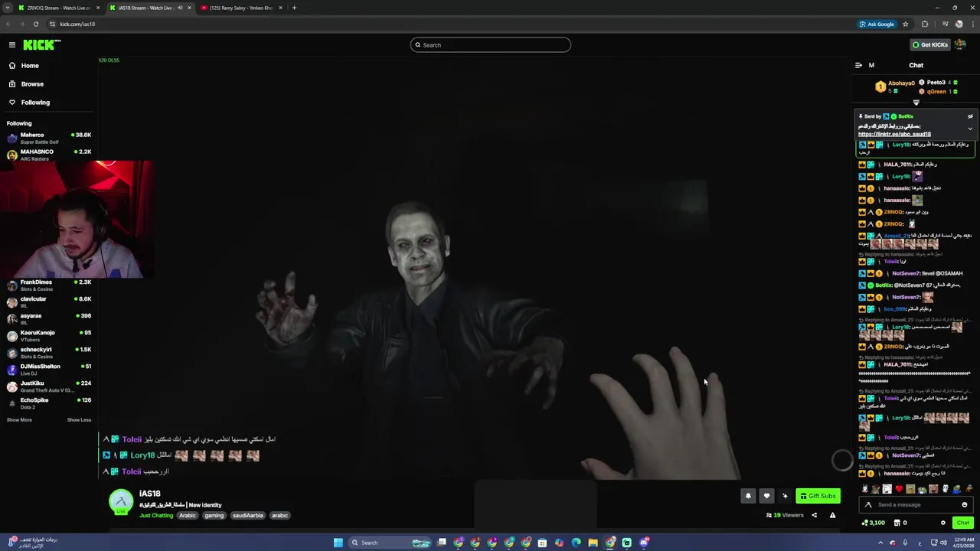Share the stream with share icon
The image size is (980, 551).
814,515
